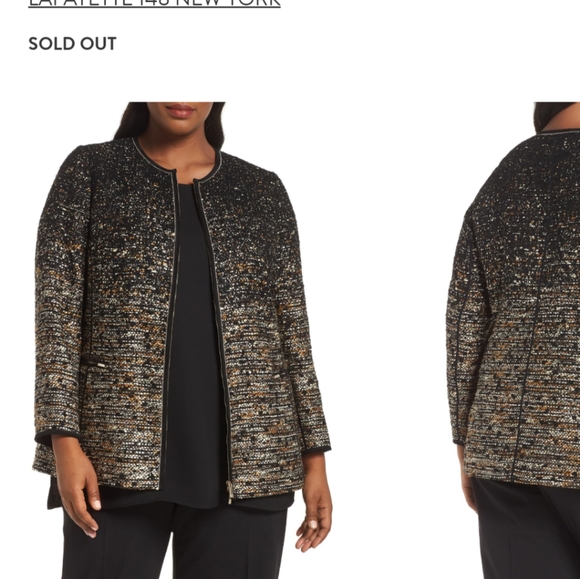Click the neckline trim in the back-view photo

tap(559, 131)
